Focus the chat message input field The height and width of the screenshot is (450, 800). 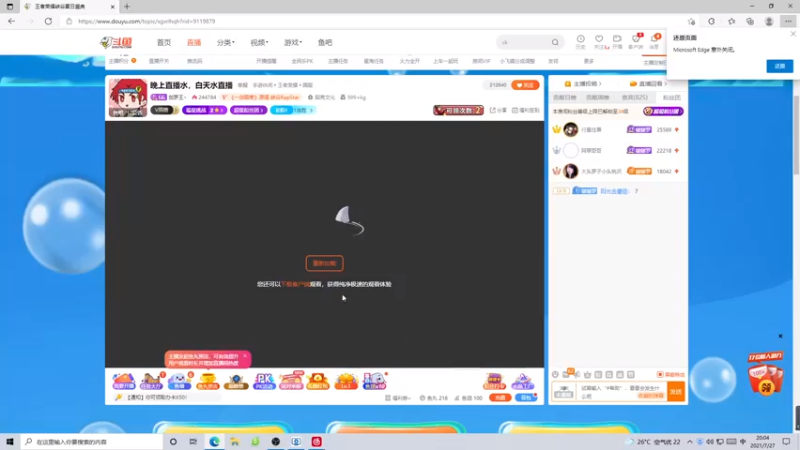click(622, 392)
